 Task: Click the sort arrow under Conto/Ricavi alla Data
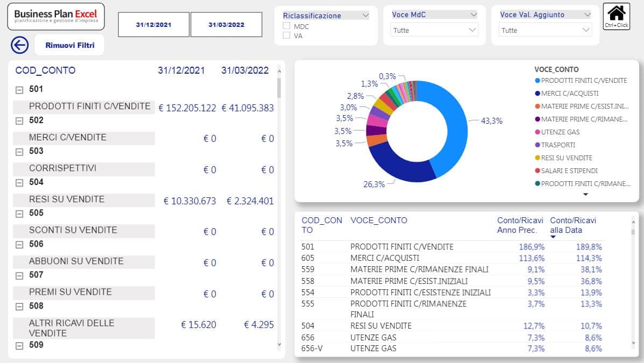(x=553, y=237)
